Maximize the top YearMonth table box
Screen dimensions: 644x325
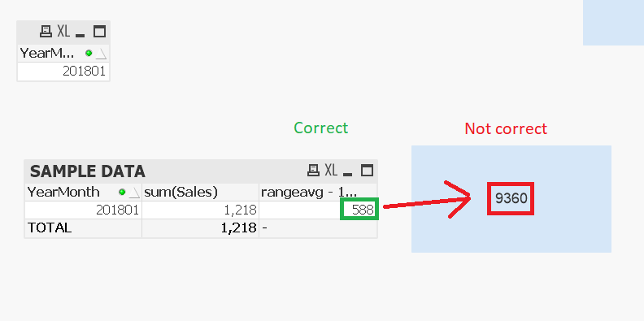[x=100, y=32]
